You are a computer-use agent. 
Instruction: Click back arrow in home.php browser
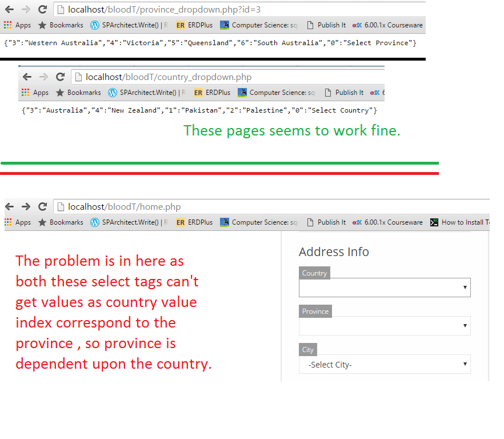tap(10, 206)
